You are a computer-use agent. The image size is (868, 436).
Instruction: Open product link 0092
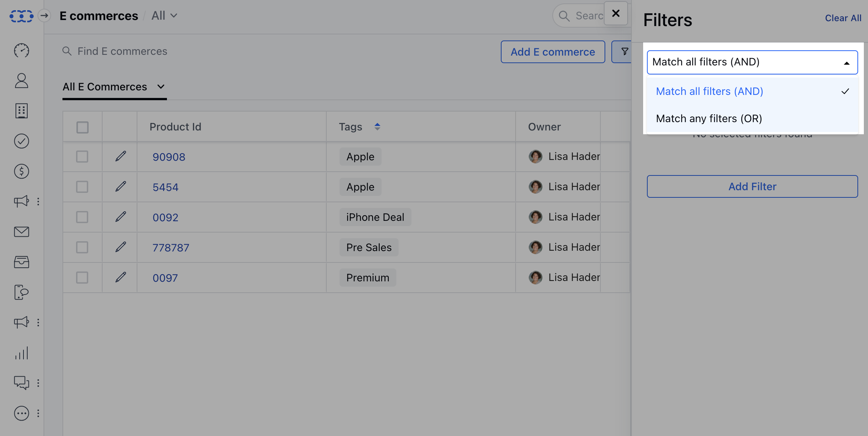165,217
